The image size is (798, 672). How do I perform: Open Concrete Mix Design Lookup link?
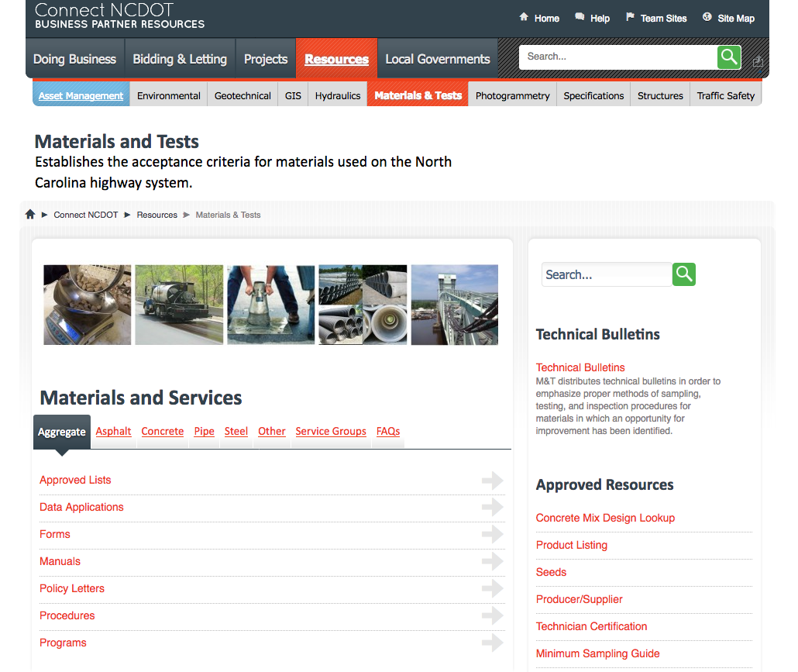[605, 518]
